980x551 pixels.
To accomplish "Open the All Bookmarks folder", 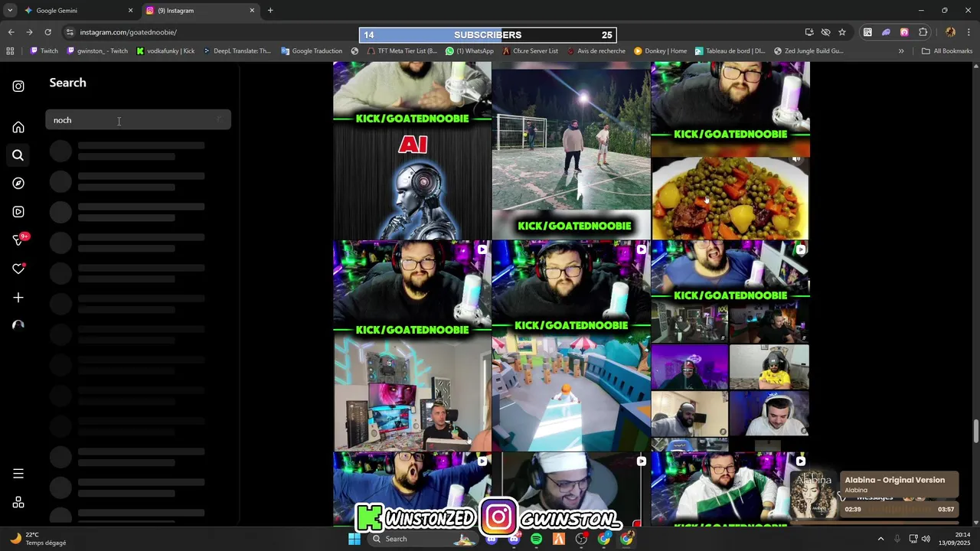I will click(x=947, y=51).
